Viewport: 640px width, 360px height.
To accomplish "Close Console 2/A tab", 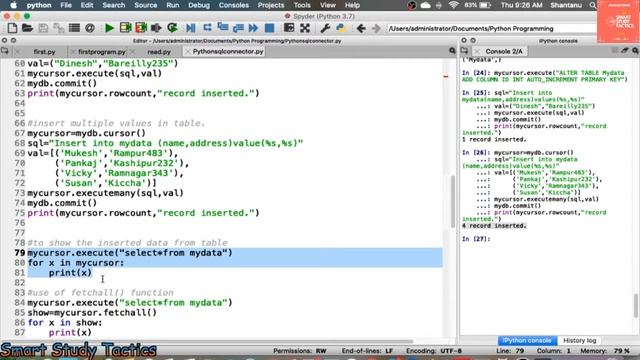I will pyautogui.click(x=477, y=51).
